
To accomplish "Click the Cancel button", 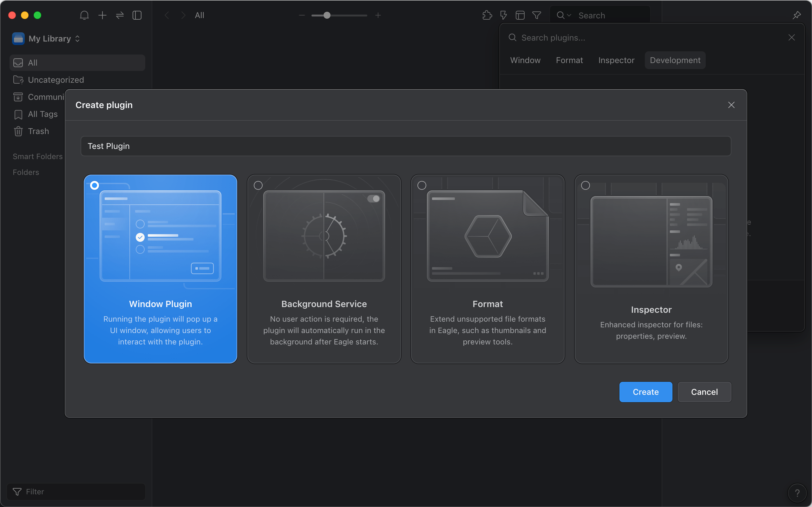I will pos(704,392).
